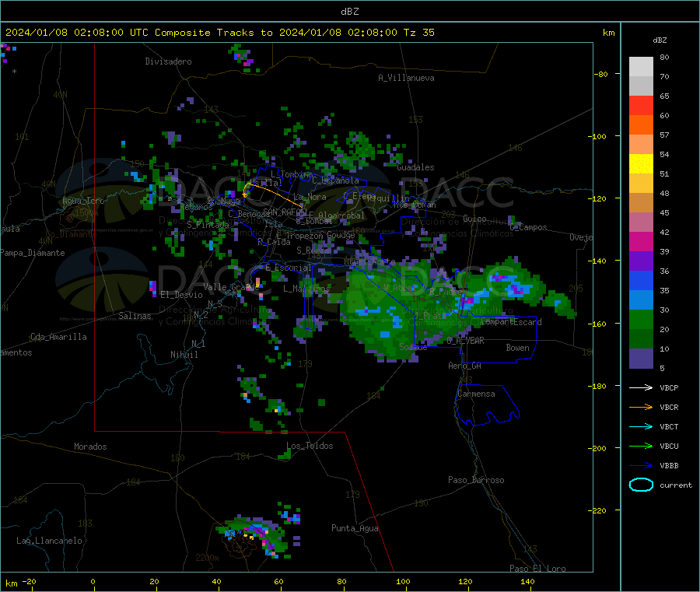700x592 pixels.
Task: Click the Paso_El_Loro map label
Action: 537,569
